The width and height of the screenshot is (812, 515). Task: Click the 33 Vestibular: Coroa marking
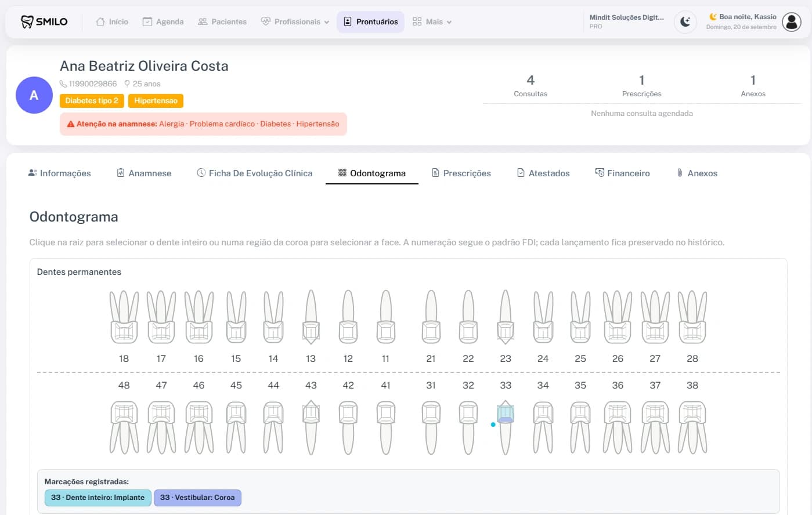[197, 498]
